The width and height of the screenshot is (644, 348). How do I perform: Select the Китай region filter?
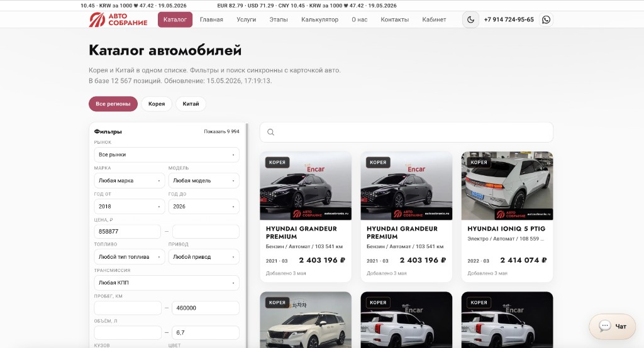(x=191, y=104)
